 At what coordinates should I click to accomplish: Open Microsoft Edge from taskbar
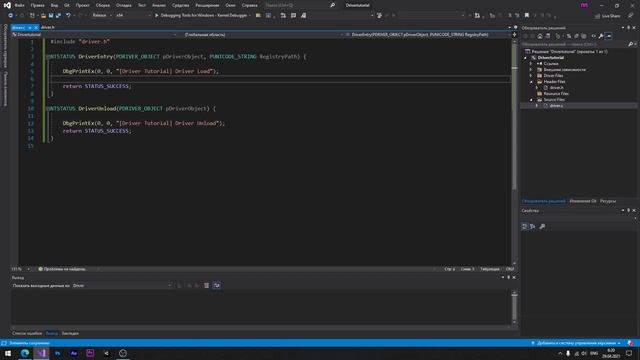(x=25, y=353)
